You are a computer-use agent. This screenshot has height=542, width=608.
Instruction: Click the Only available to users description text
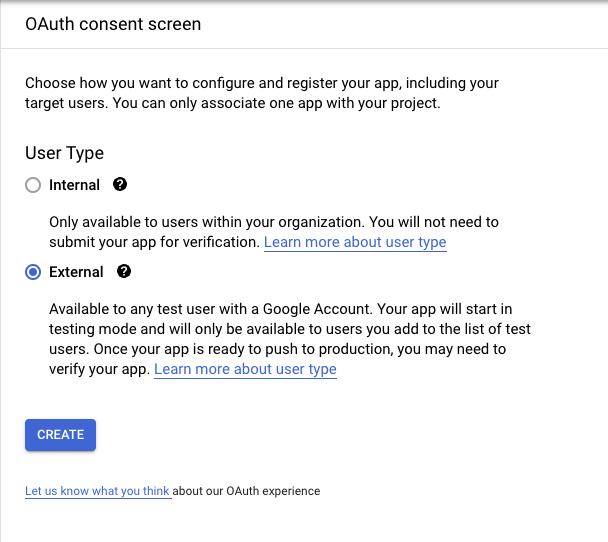pos(274,232)
